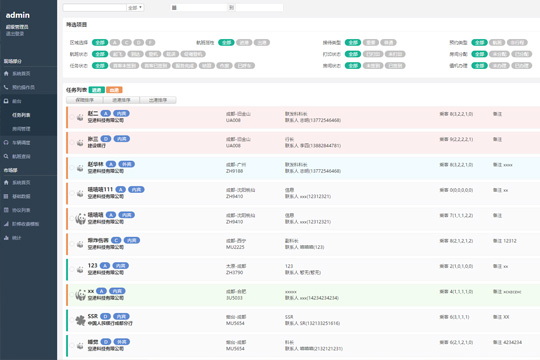Click the orange 出港 tag beside 任务列表

pyautogui.click(x=114, y=90)
